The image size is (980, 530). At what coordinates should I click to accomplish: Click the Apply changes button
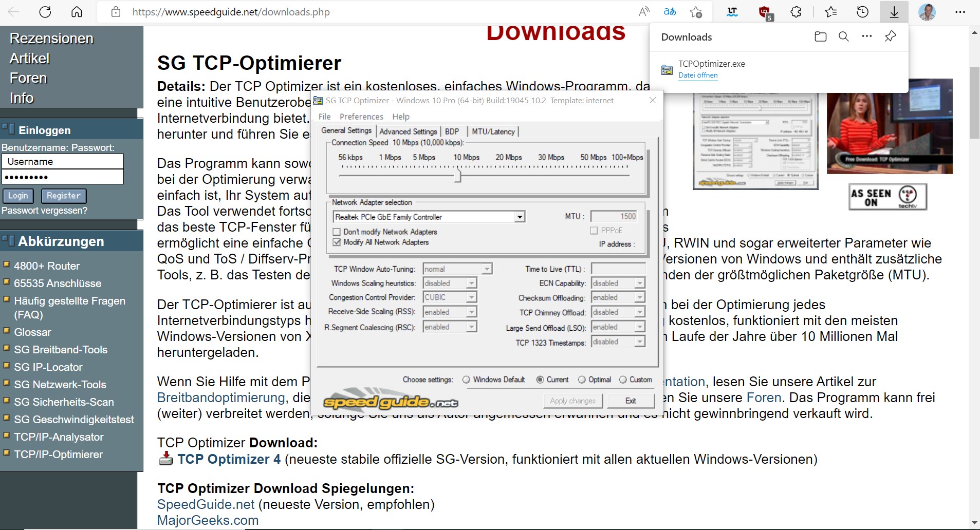[x=572, y=401]
